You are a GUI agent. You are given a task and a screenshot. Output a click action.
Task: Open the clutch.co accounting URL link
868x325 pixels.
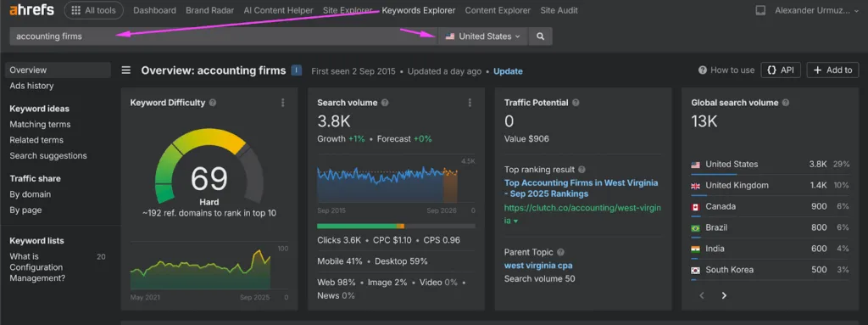tap(581, 214)
